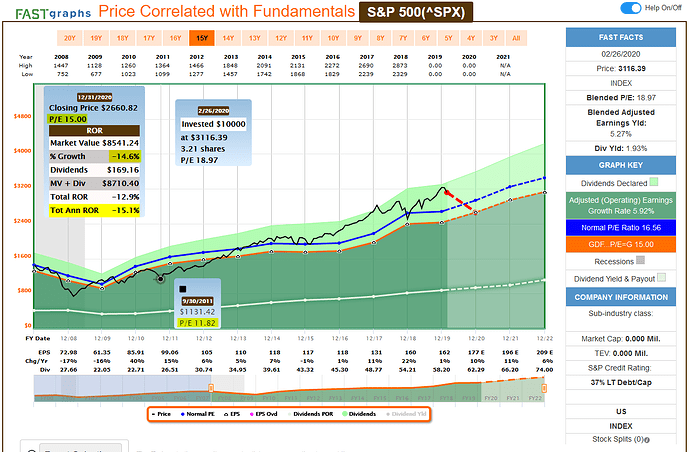690x452 pixels.
Task: Select the 8Y time range tab
Action: point(380,38)
